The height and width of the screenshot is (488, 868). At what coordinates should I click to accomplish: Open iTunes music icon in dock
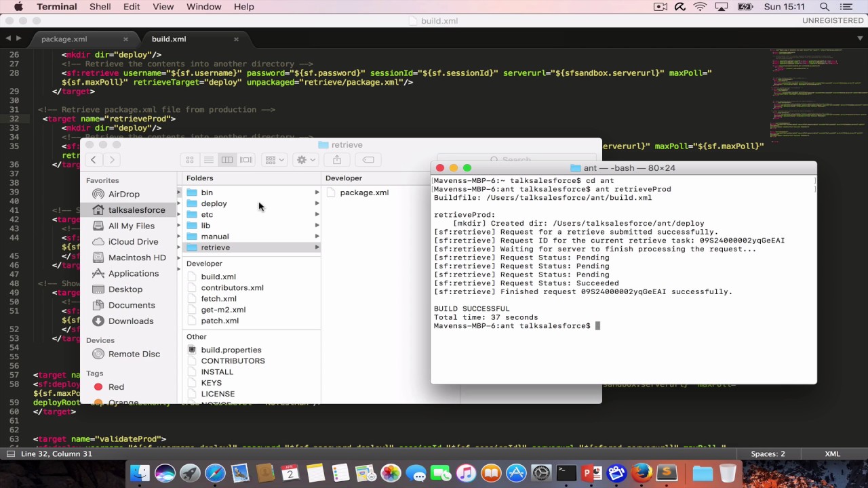coord(466,473)
